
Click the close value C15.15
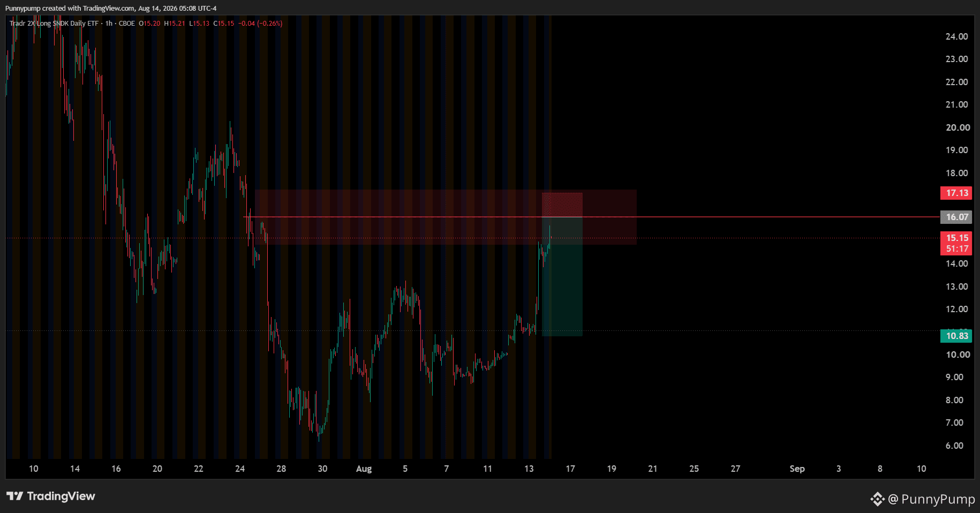[224, 24]
